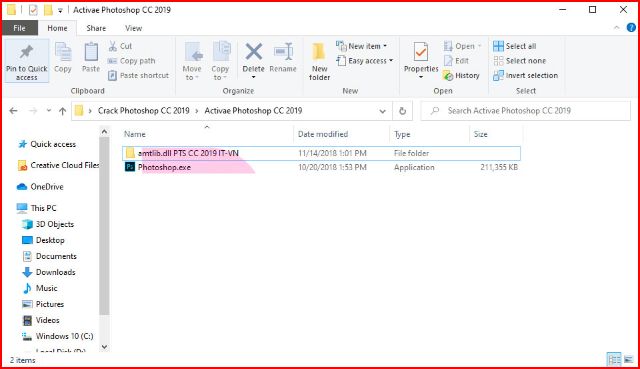The height and width of the screenshot is (369, 640).
Task: Expand the Properties dropdown arrow
Action: (x=421, y=77)
